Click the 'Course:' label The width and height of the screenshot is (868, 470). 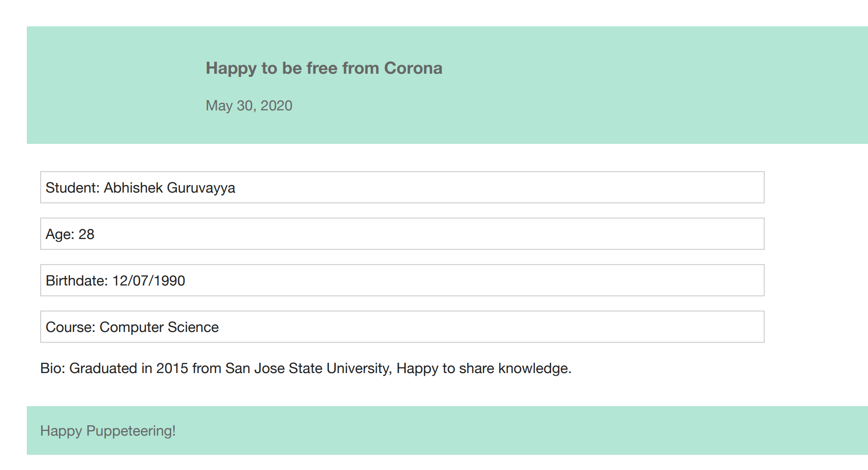(x=70, y=327)
